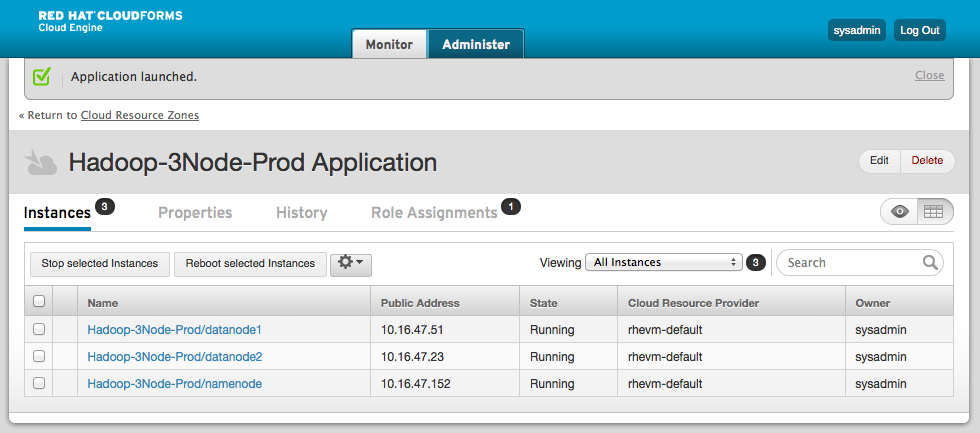
Task: Delete the Hadoop-3Node-Prod application
Action: point(927,161)
